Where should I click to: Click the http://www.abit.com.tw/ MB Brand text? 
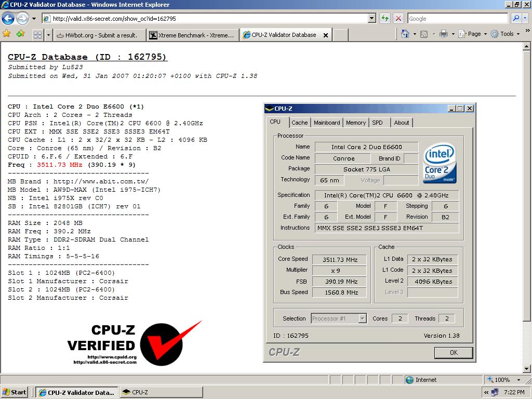point(101,181)
